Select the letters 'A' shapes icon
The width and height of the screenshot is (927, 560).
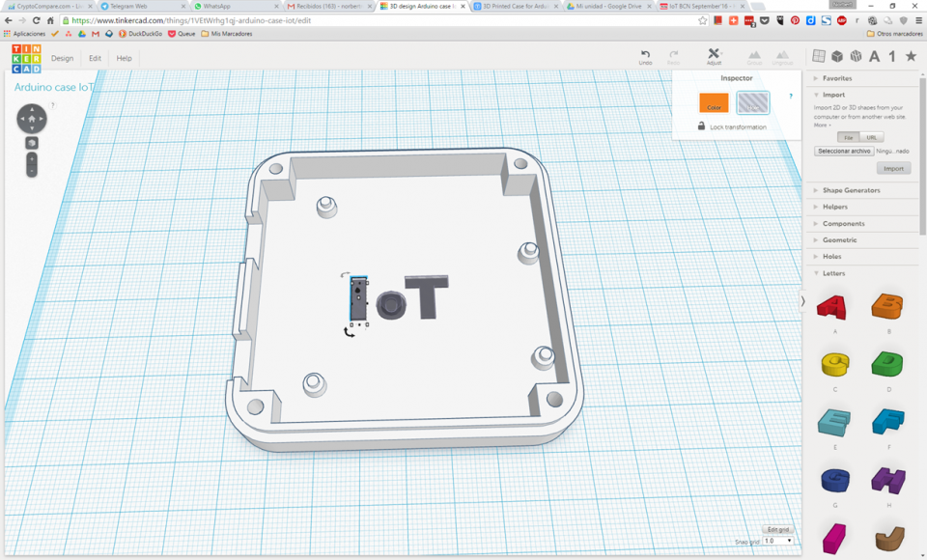coord(875,57)
